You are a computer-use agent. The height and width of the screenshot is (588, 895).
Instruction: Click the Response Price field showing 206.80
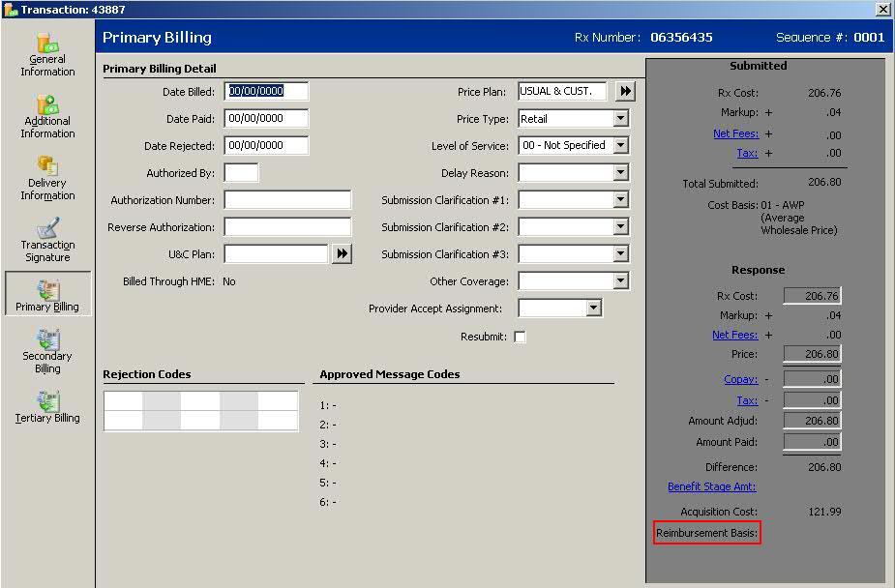[x=812, y=354]
